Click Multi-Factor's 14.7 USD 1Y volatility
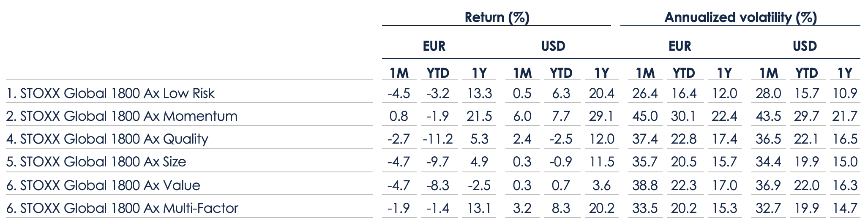Image resolution: width=868 pixels, height=223 pixels. click(844, 208)
